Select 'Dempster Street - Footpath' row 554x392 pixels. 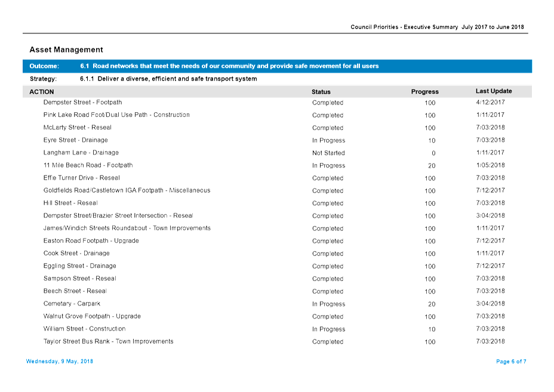pos(82,103)
